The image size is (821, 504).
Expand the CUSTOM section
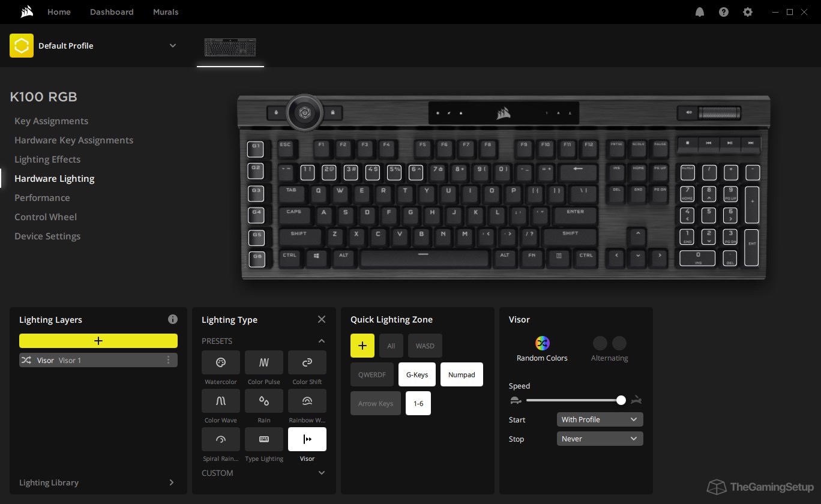pyautogui.click(x=322, y=473)
